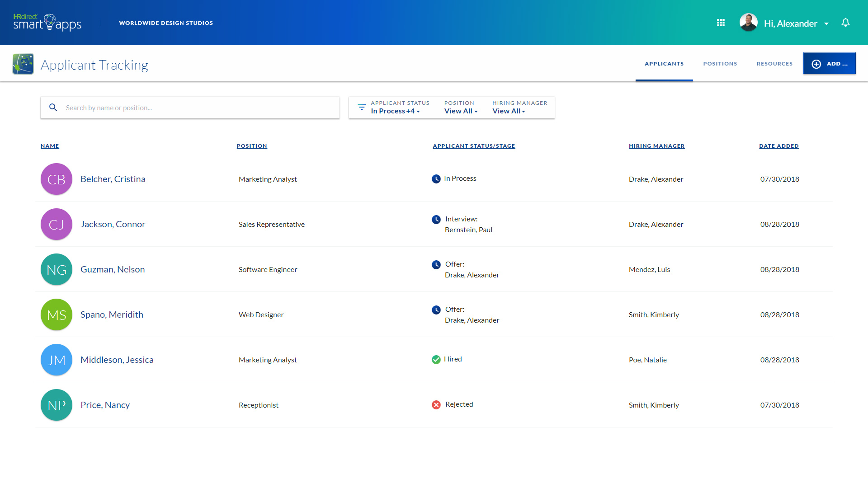Click the green Hired checkmark for Middleson
Image resolution: width=868 pixels, height=488 pixels.
436,360
